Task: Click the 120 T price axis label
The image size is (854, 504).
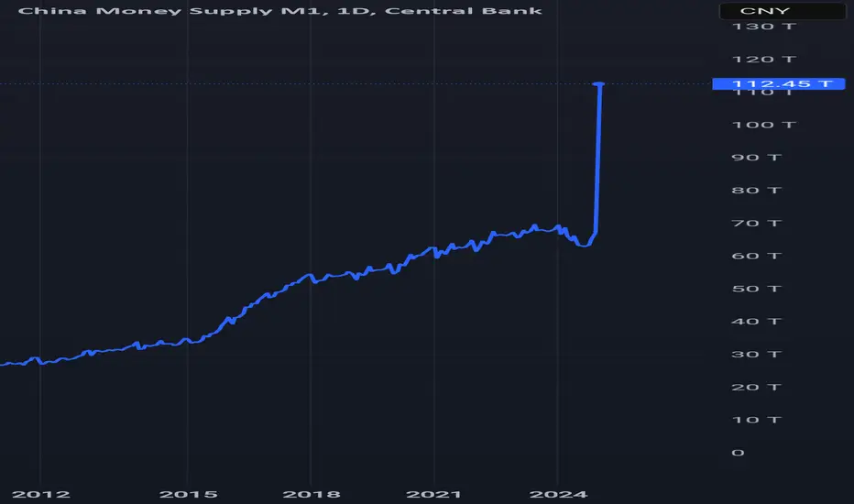Action: click(763, 59)
